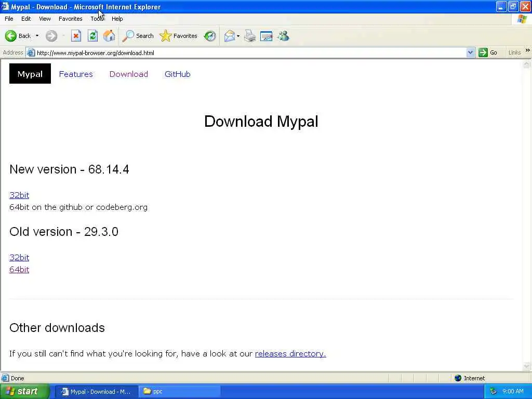Select Mypal - Download taskbar button

96,392
